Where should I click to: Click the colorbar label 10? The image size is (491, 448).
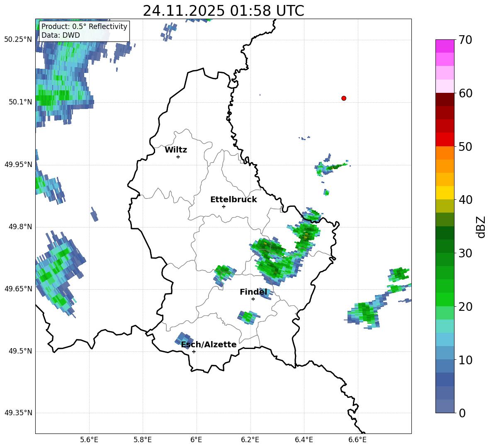tap(465, 360)
